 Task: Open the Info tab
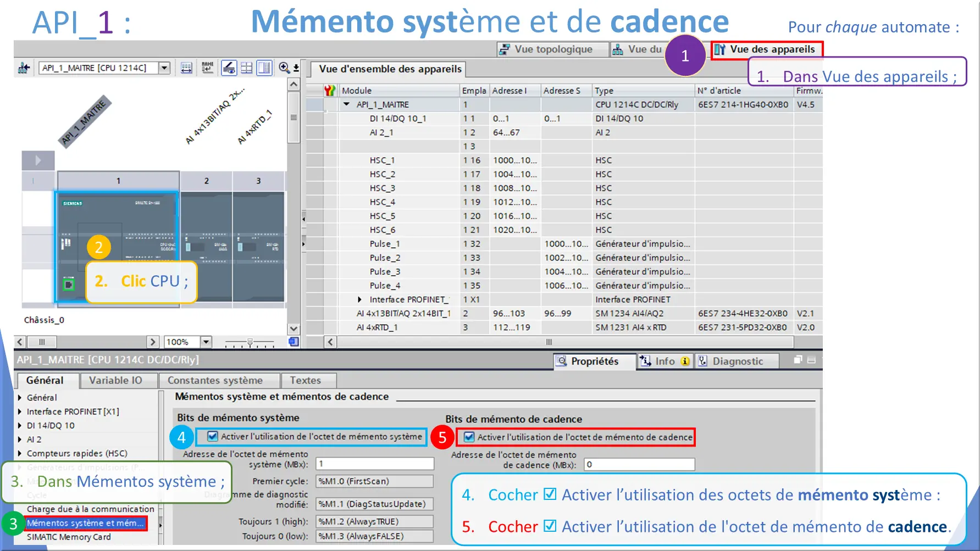pos(665,361)
